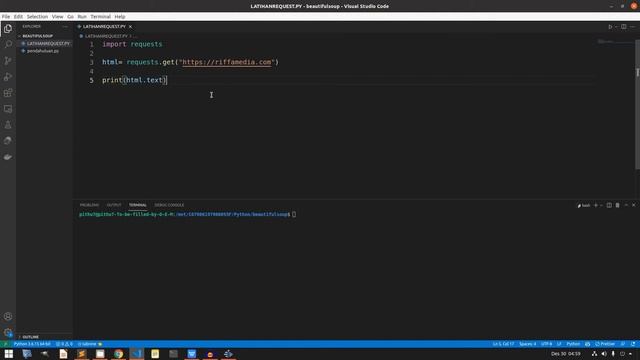Open the Help menu
Image resolution: width=640 pixels, height=360 pixels.
coord(120,17)
